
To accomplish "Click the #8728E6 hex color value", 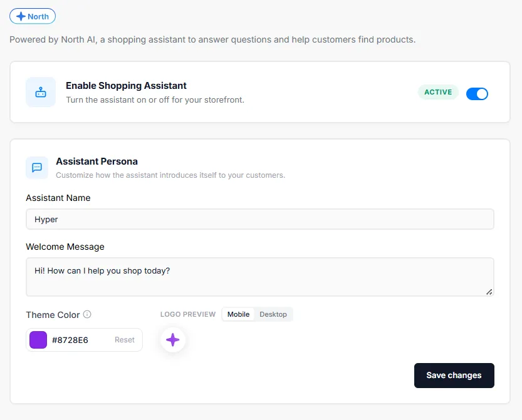I will coord(70,340).
